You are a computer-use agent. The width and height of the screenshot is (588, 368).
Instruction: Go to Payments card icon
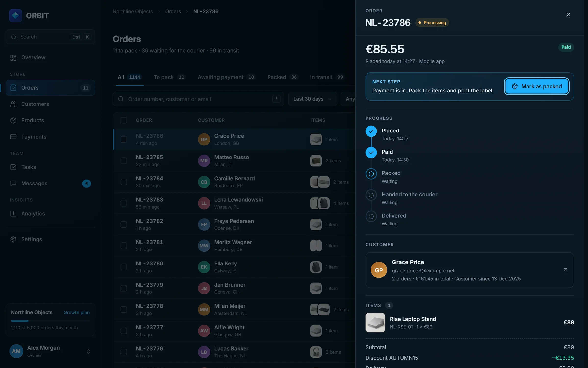pos(13,137)
